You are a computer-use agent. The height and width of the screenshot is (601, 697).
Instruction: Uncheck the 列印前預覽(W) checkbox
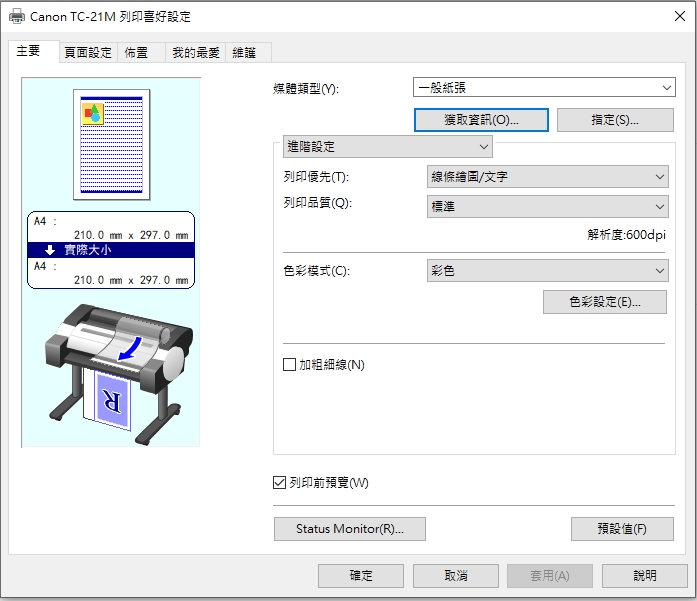tap(279, 482)
